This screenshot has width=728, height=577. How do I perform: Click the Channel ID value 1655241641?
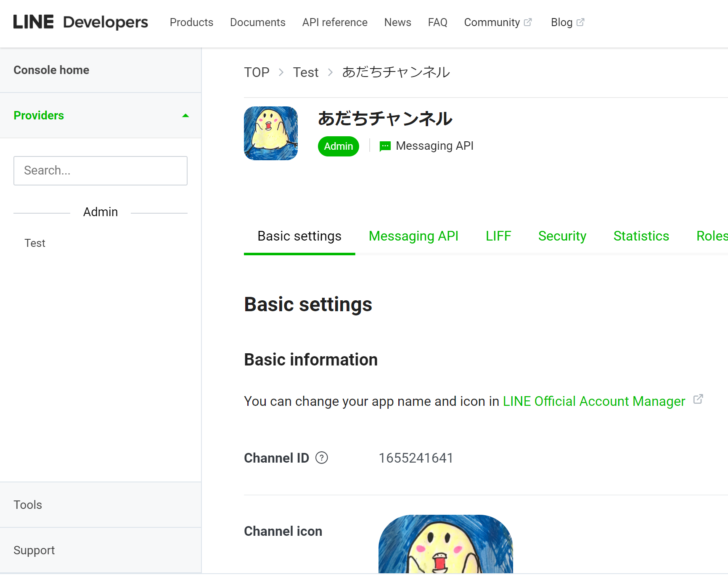[416, 458]
